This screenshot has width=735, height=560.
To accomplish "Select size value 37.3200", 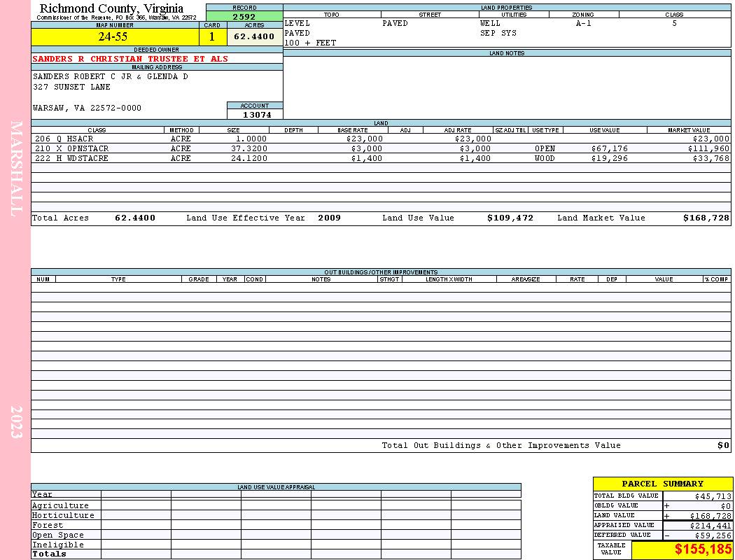I will coord(249,148).
